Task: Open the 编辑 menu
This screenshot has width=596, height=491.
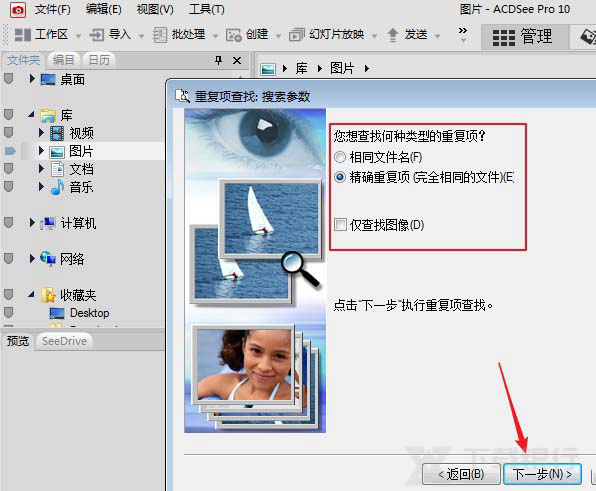Action: 104,9
